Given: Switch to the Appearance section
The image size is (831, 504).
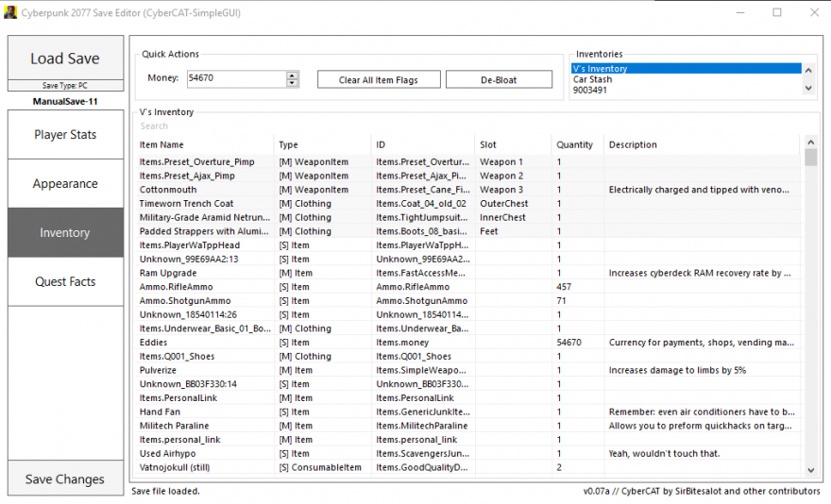Looking at the screenshot, I should point(65,183).
